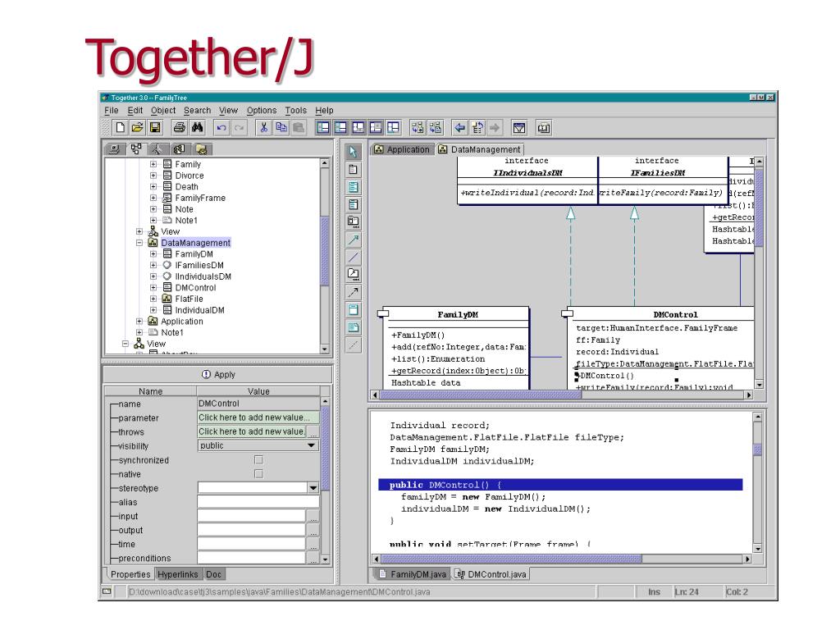Select the IIndividualsDM tree item
The height and width of the screenshot is (630, 840).
coord(203,276)
